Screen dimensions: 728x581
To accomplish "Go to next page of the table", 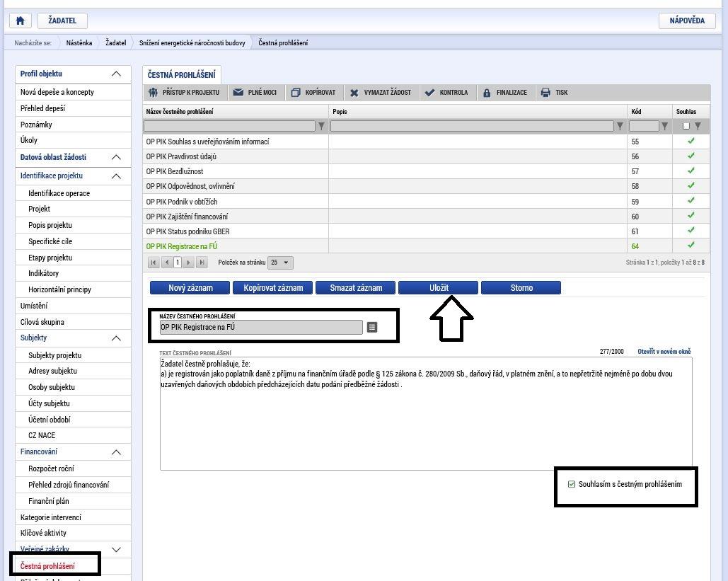I will pos(188,263).
